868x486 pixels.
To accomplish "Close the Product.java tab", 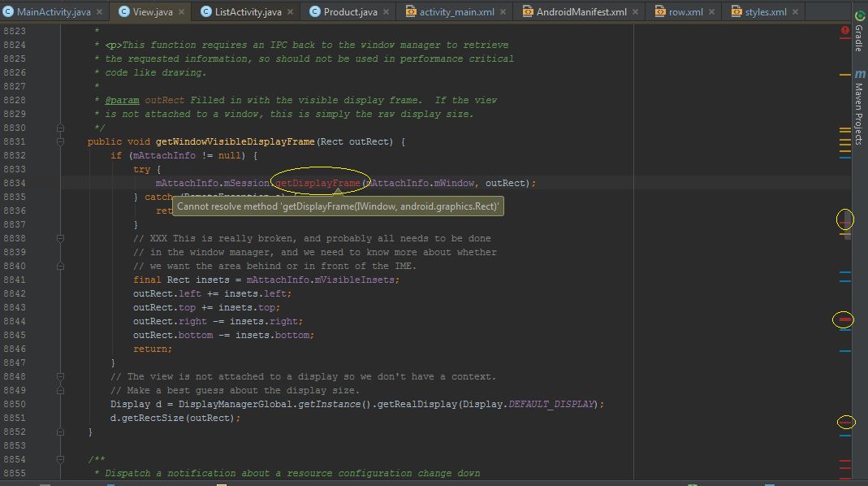I will point(386,11).
